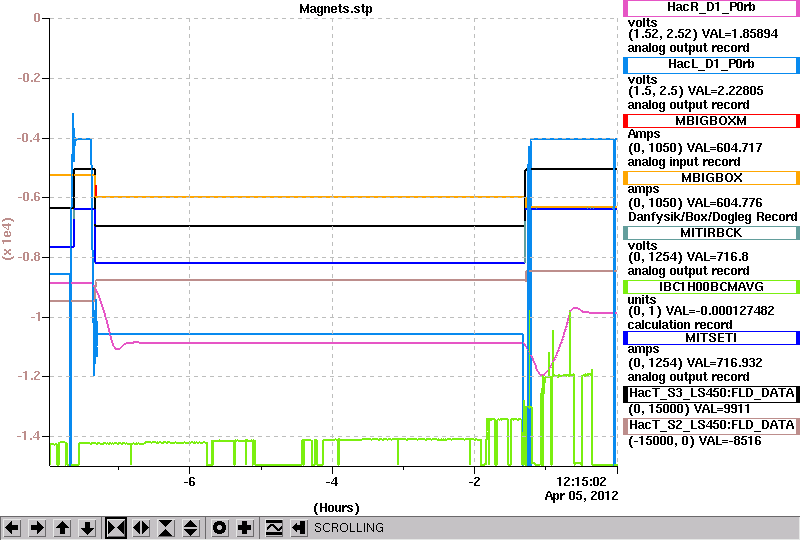Image resolution: width=800 pixels, height=540 pixels.
Task: Click the Magnets.stp graph title
Action: (336, 9)
